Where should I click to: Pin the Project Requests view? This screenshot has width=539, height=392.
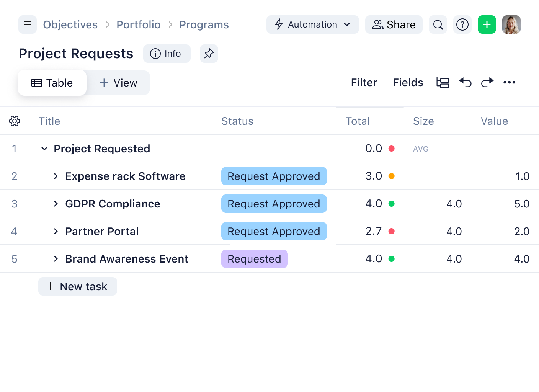pyautogui.click(x=209, y=54)
